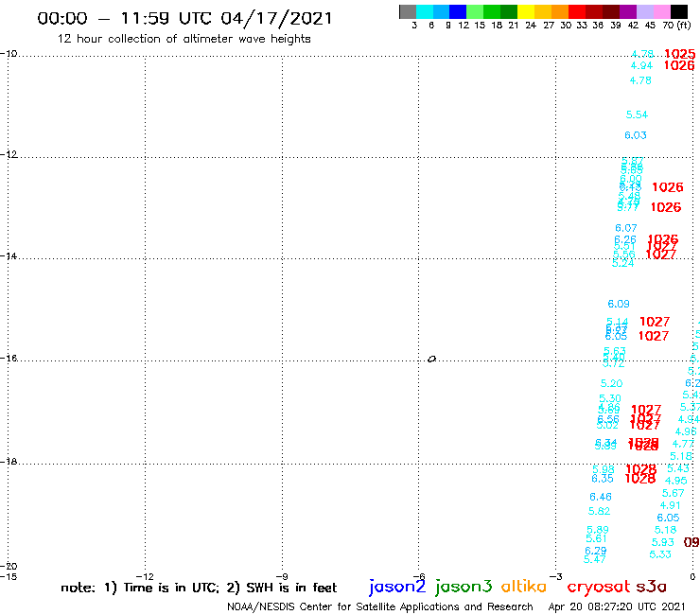
Task: Click the -18 latitude axis label
Action: [x=9, y=462]
